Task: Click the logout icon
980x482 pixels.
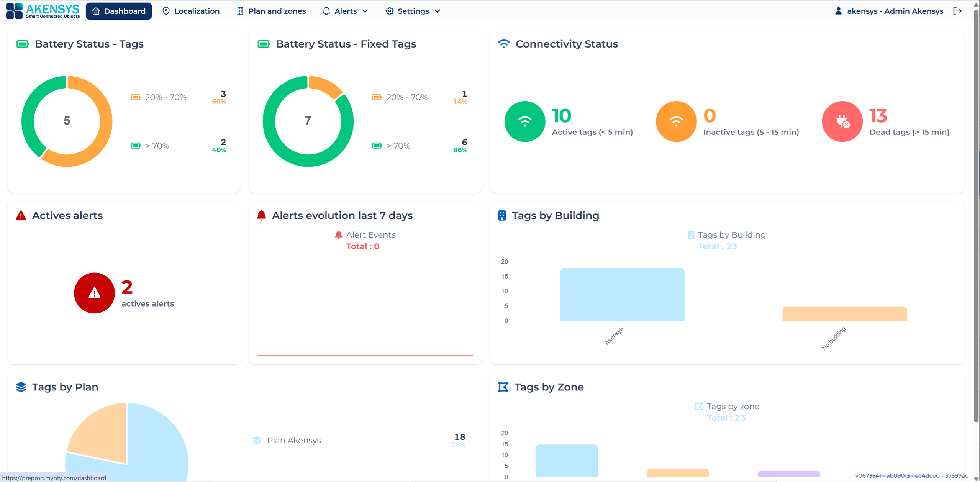Action: coord(957,11)
